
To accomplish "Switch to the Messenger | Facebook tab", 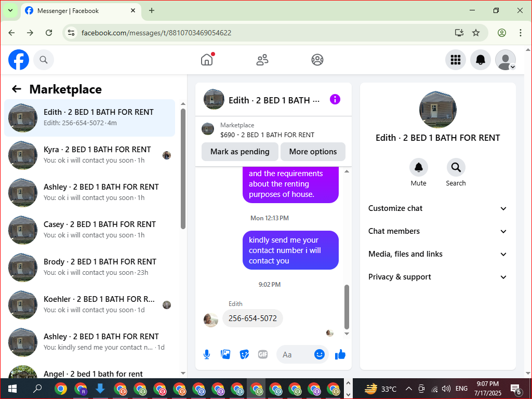I will (x=81, y=11).
